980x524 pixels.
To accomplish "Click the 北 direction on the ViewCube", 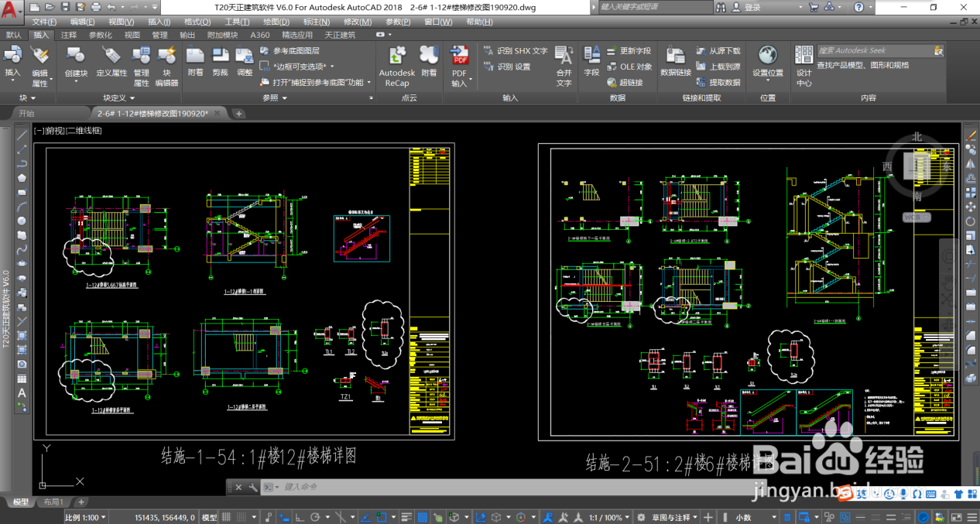I will click(917, 136).
